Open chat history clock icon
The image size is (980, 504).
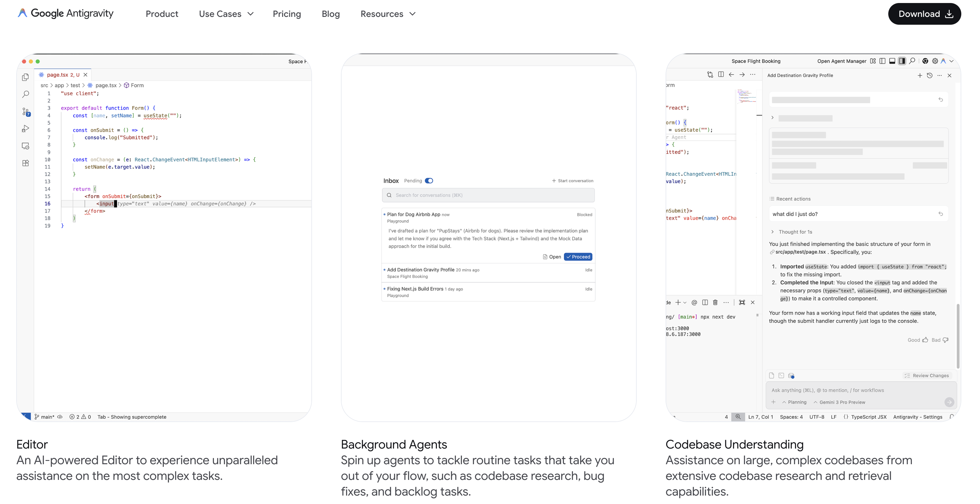[x=929, y=75]
